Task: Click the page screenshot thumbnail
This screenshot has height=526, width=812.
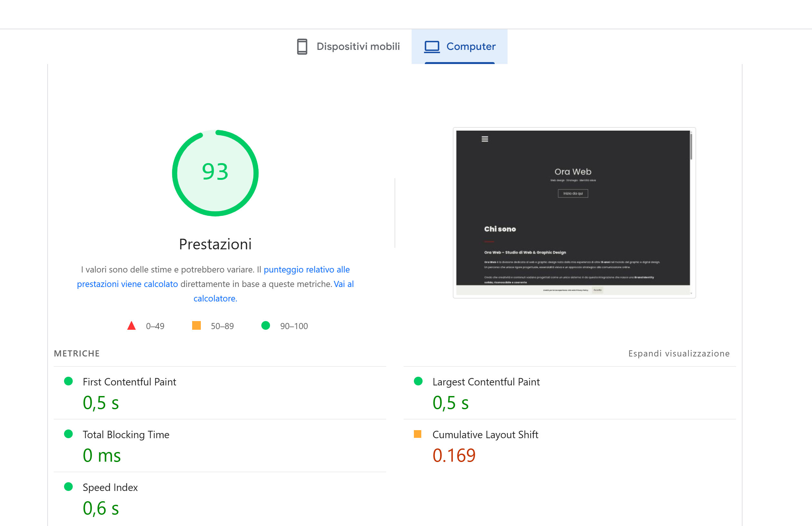Action: (574, 213)
